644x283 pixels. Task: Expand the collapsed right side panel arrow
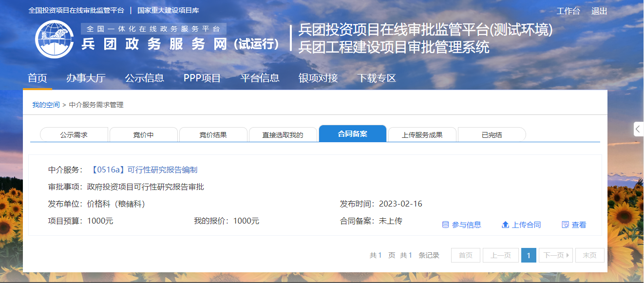point(638,129)
